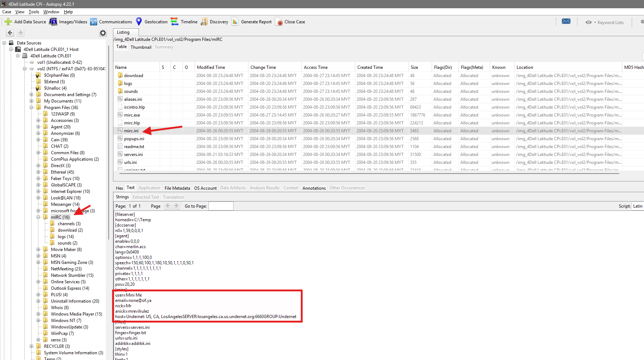The height and width of the screenshot is (360, 644).
Task: Expand the Documents and Settings node
Action: click(x=32, y=95)
